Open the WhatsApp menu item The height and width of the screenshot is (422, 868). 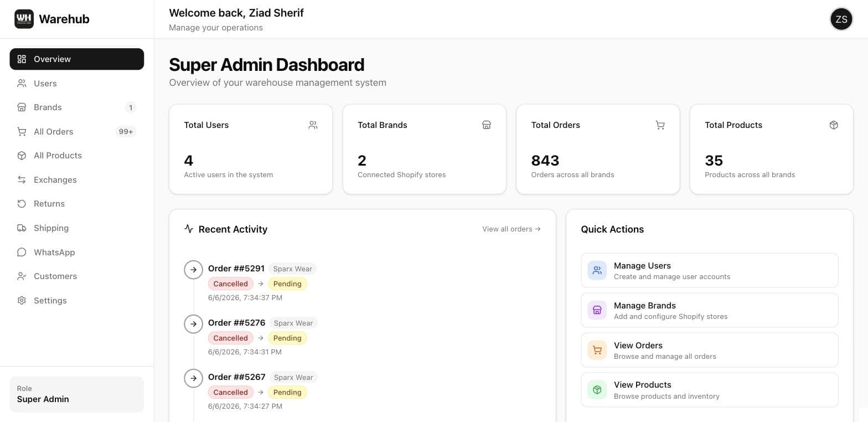point(77,252)
